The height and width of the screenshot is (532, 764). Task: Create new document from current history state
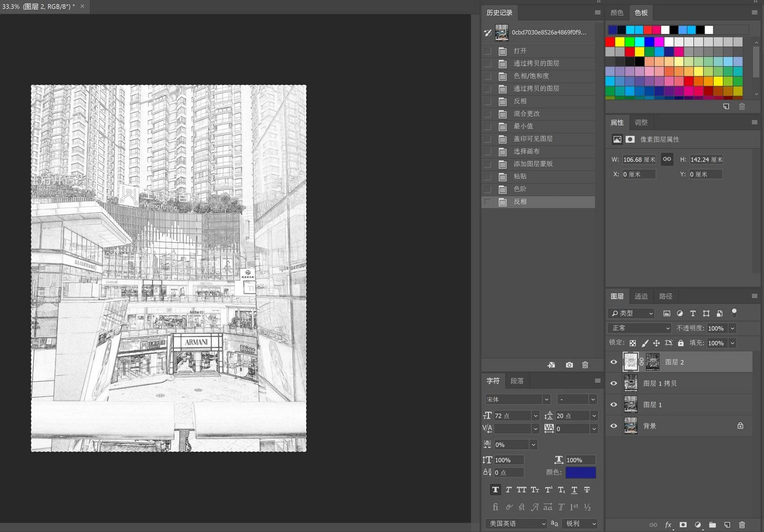(x=551, y=365)
